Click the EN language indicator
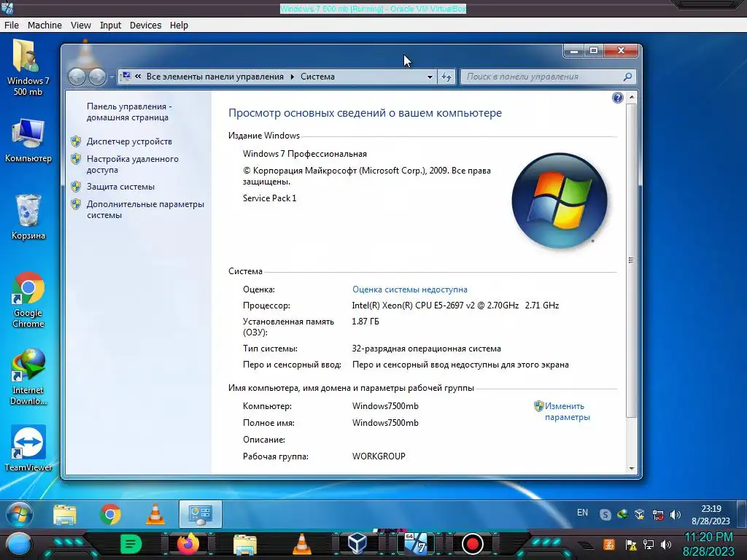 pyautogui.click(x=582, y=513)
